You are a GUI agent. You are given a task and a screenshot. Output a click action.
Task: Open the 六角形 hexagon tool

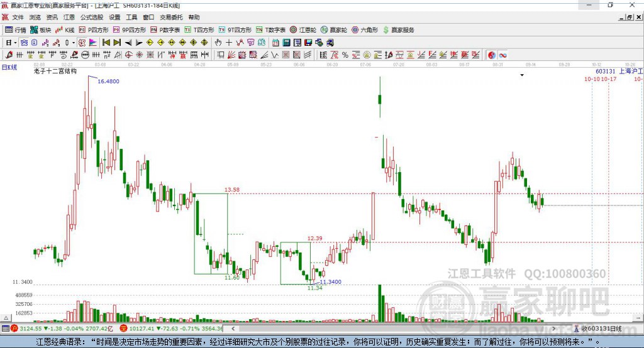point(365,30)
